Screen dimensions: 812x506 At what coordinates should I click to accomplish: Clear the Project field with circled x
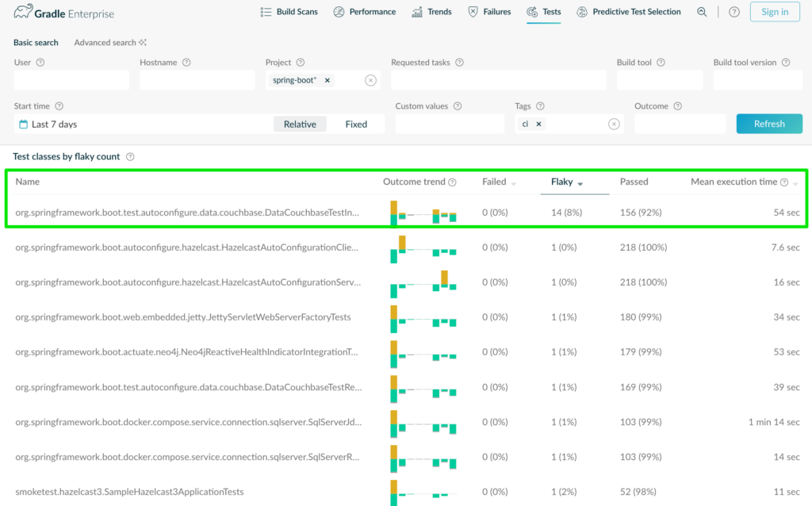pos(370,80)
